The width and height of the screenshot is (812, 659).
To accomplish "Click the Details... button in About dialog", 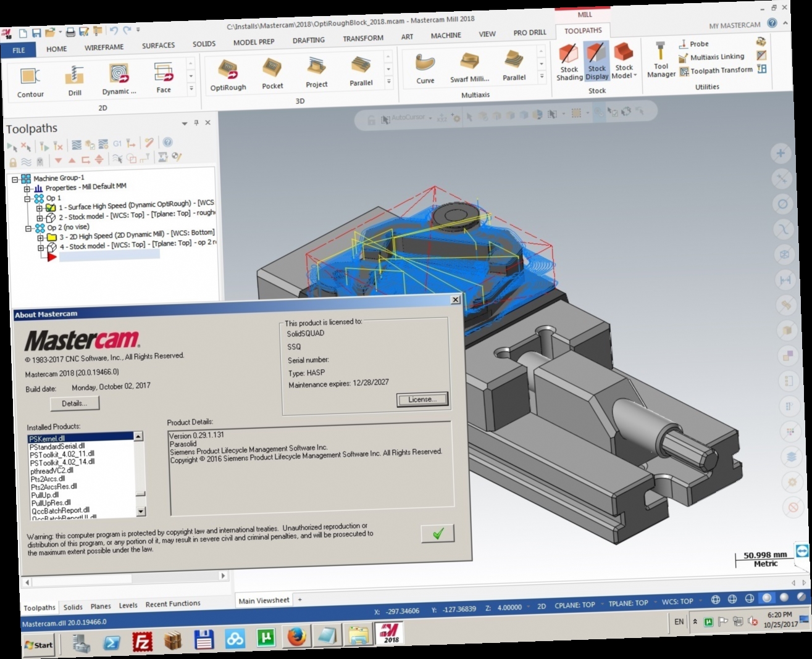I will pyautogui.click(x=75, y=404).
